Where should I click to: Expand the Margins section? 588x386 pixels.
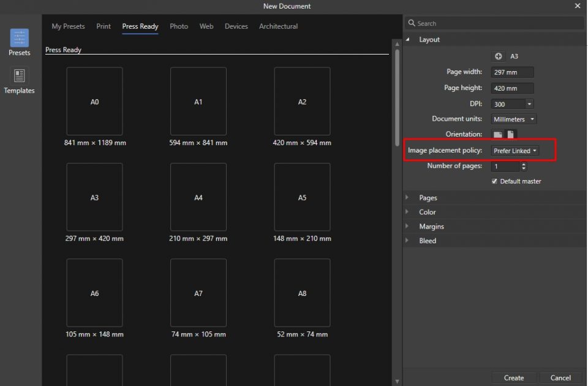(x=431, y=227)
